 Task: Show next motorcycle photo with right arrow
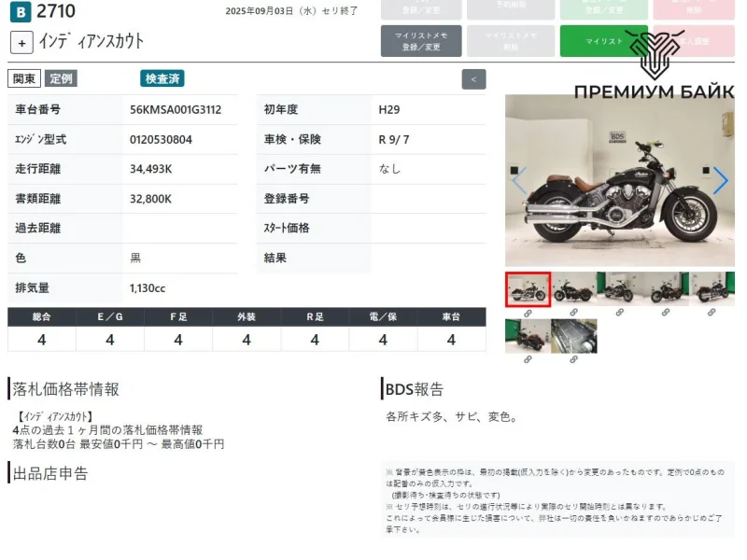point(720,180)
